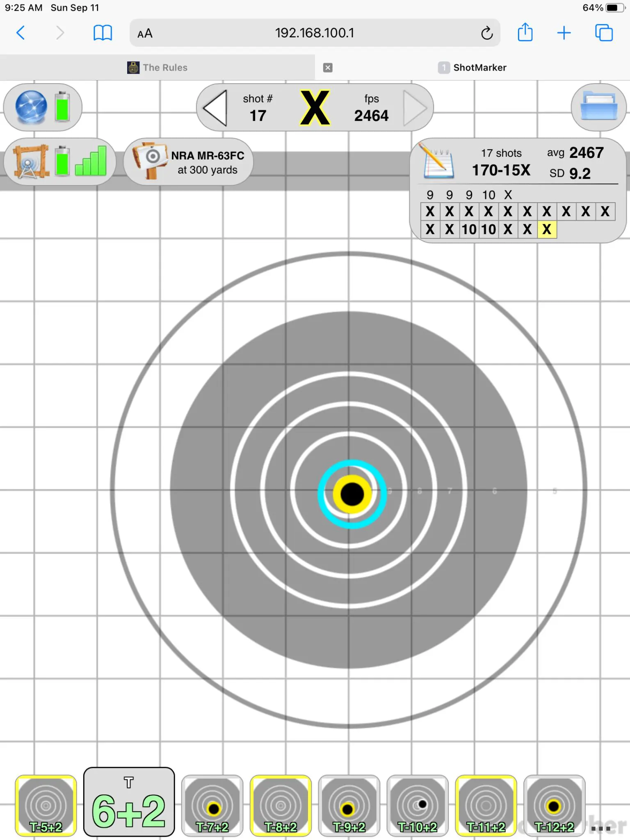Tap the SD 9.2 value
630x840 pixels.
pyautogui.click(x=570, y=173)
